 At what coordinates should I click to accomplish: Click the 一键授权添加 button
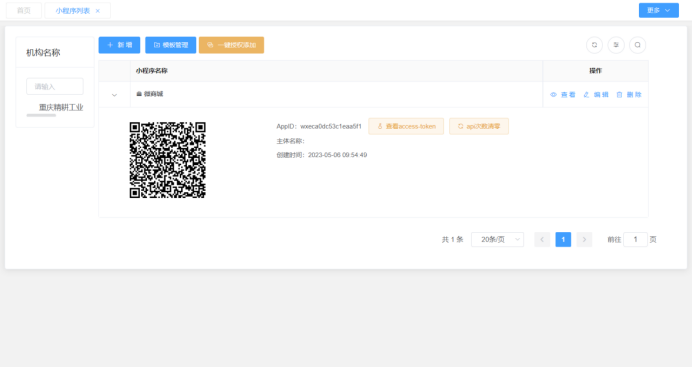pos(232,45)
